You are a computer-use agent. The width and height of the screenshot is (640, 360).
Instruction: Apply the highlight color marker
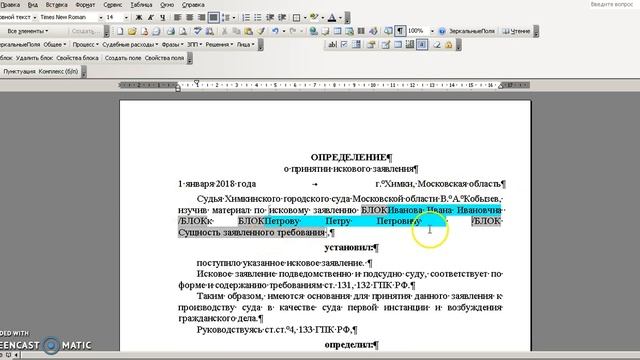pyautogui.click(x=313, y=18)
